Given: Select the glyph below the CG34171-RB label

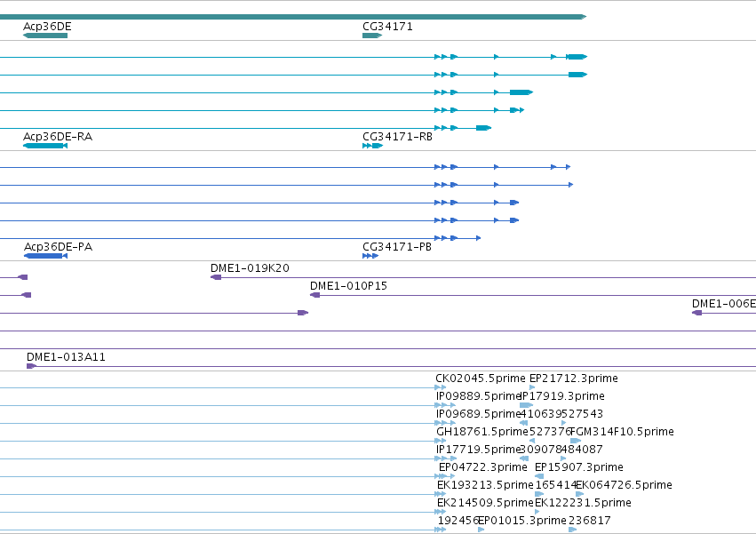Looking at the screenshot, I should pos(373,146).
